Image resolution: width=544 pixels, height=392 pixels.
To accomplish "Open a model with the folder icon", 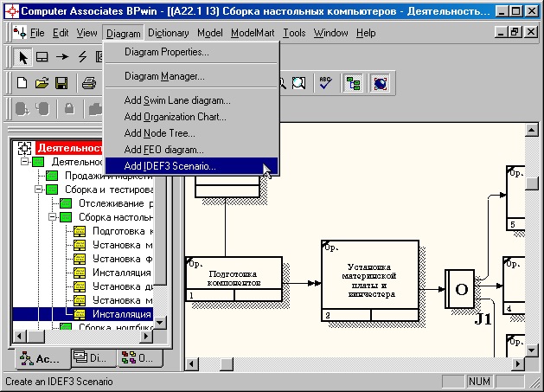I will tap(42, 83).
